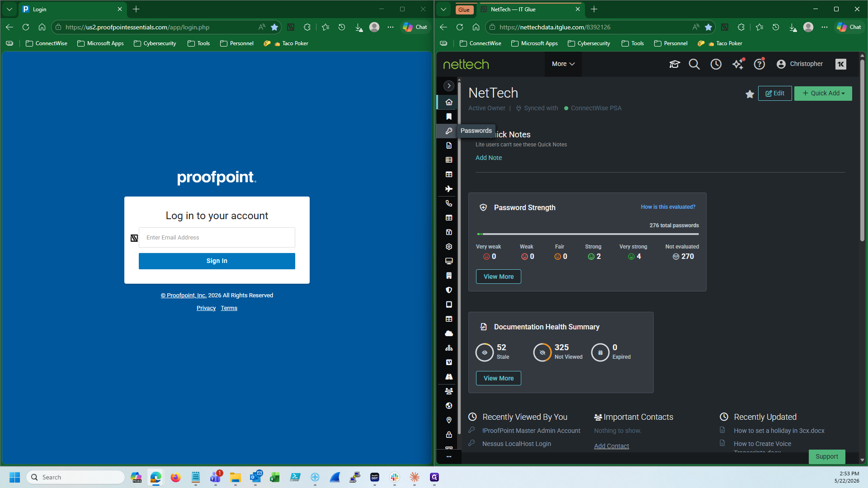
Task: Click network hierarchy icon in sidebar
Action: (448, 348)
